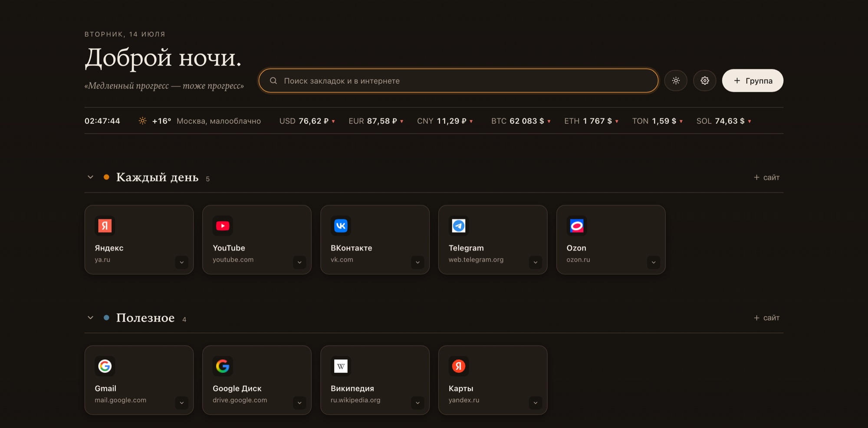Click the Яндекс favicon icon
This screenshot has height=428, width=868.
(x=105, y=226)
